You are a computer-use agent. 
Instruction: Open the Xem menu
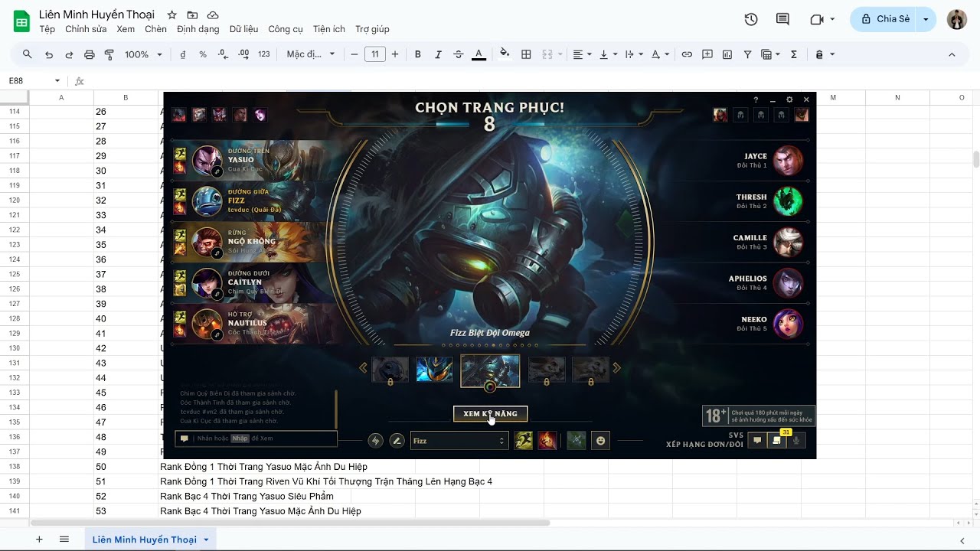126,29
